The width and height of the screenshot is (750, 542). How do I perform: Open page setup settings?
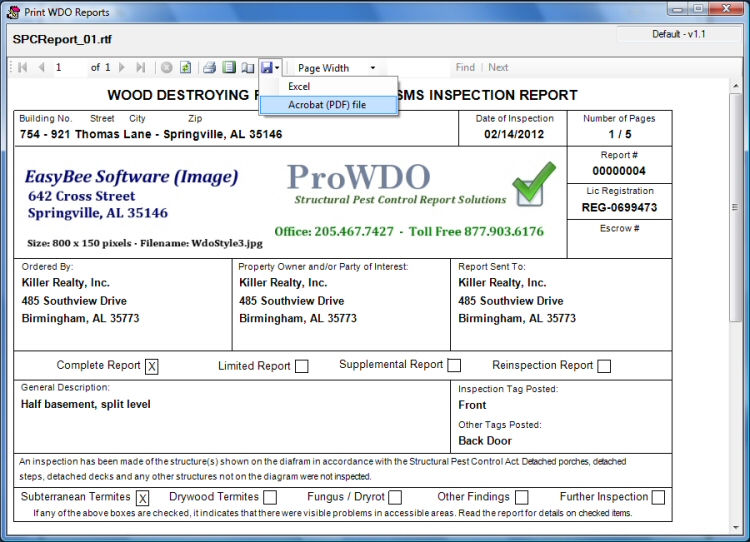(x=247, y=67)
